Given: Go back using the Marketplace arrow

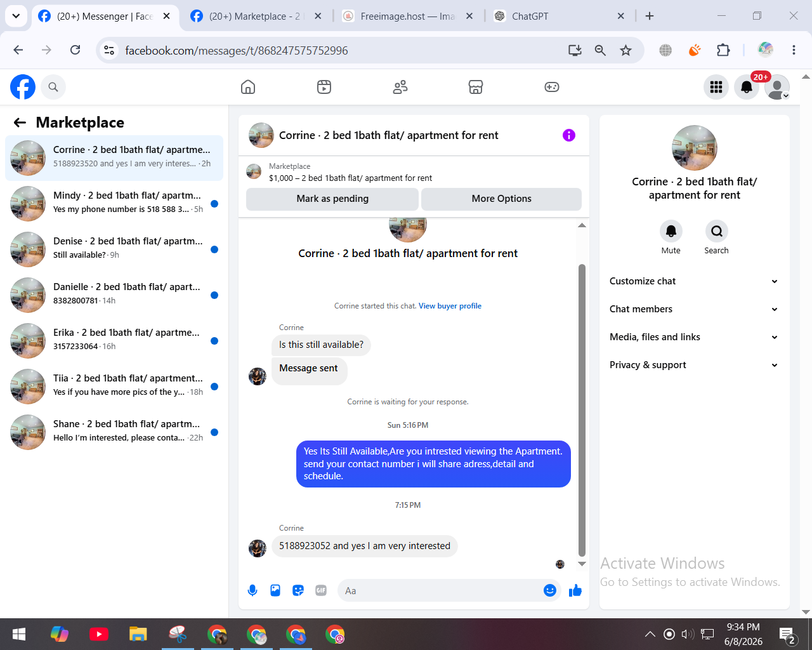Looking at the screenshot, I should (20, 123).
